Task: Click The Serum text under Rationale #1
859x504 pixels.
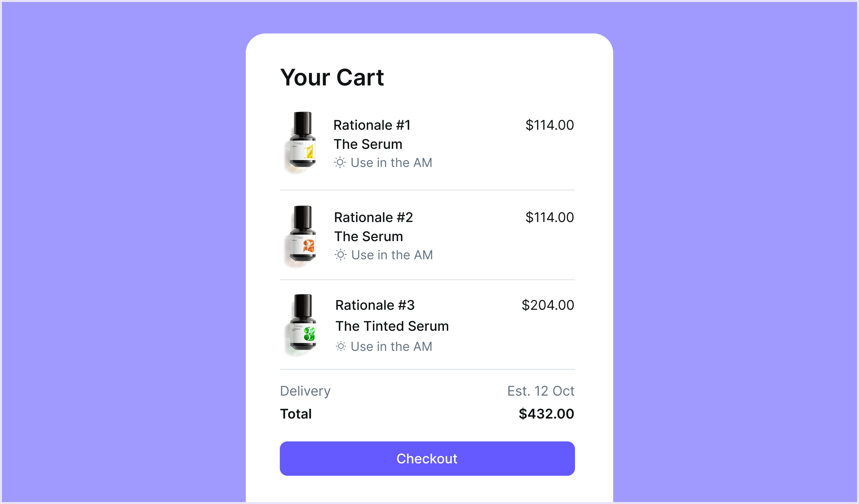Action: tap(368, 144)
